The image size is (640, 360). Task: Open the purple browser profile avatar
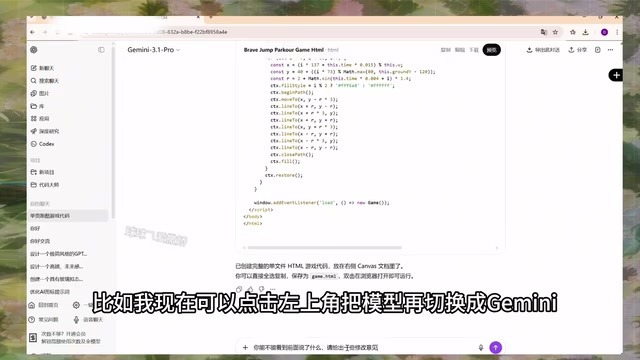[x=604, y=32]
